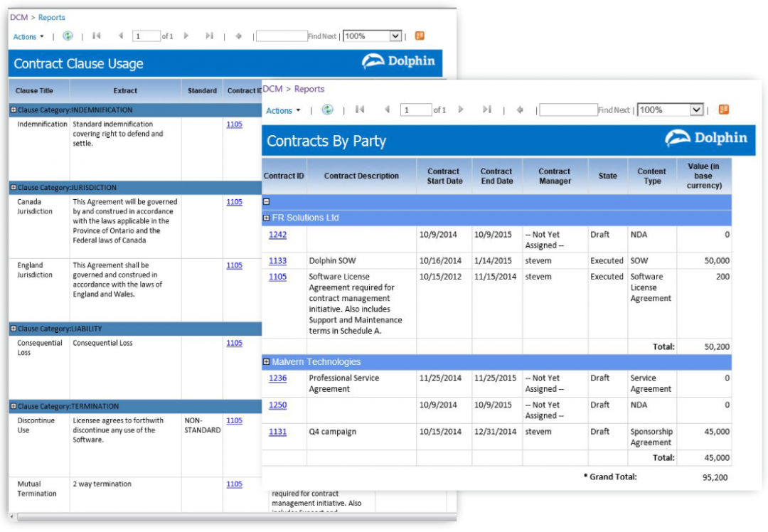
Task: Open contract 1105 details link
Action: pyautogui.click(x=234, y=124)
